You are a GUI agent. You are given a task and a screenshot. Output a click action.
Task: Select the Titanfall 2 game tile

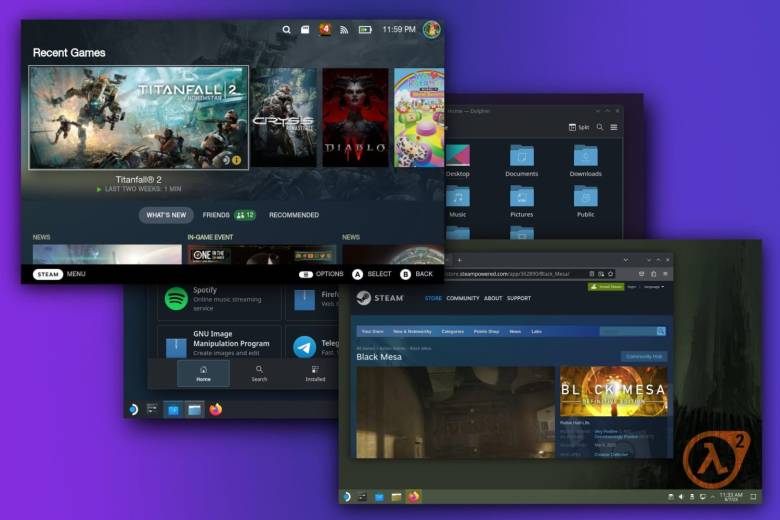tap(138, 118)
